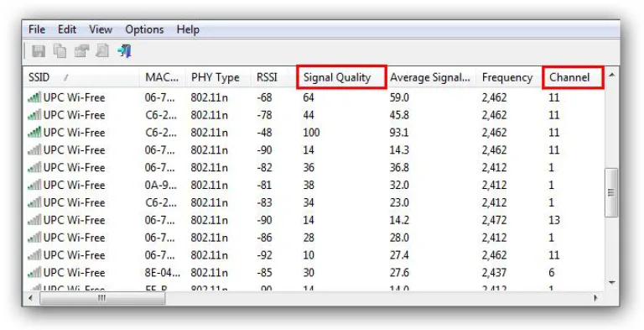Click the Signal Quality value 38
This screenshot has width=644, height=330.
coord(309,186)
